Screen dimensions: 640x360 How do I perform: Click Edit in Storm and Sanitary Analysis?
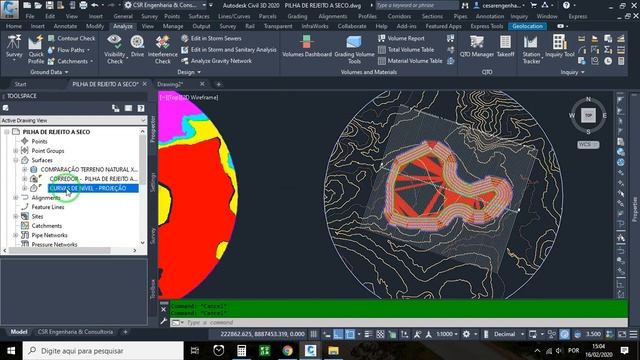pyautogui.click(x=229, y=49)
